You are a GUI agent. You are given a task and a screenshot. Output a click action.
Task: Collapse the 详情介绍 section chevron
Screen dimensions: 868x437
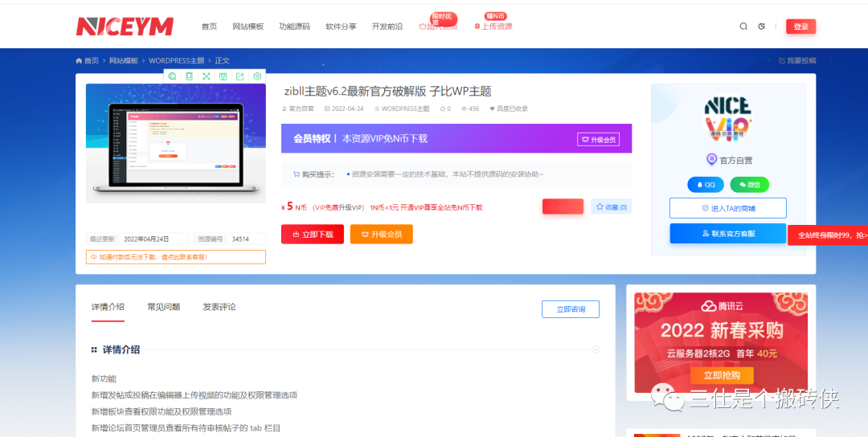tap(596, 349)
